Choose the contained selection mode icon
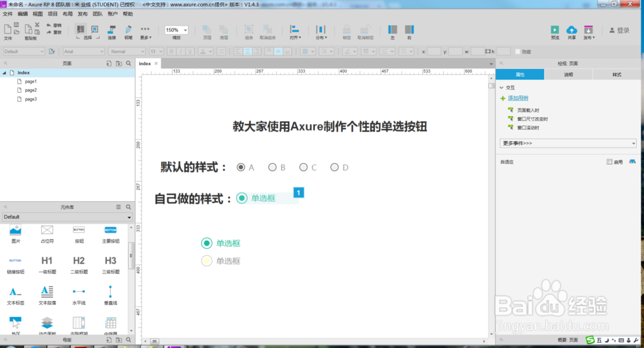644x348 pixels. (x=95, y=30)
